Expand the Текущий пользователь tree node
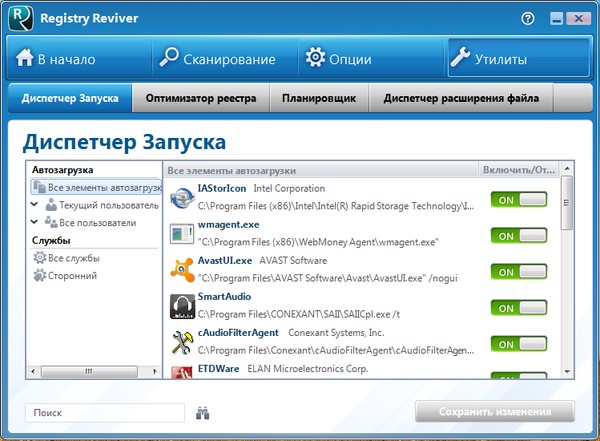600x441 pixels. click(35, 205)
